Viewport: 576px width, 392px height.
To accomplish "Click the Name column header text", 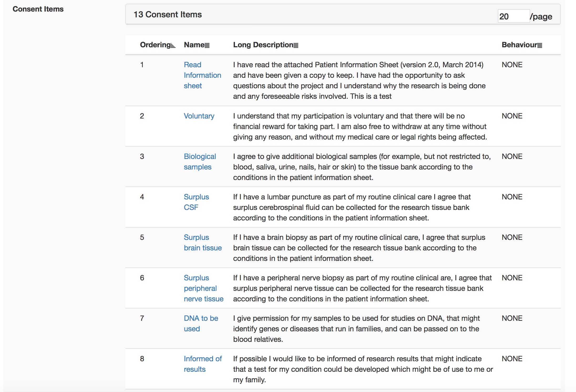I will pyautogui.click(x=194, y=45).
